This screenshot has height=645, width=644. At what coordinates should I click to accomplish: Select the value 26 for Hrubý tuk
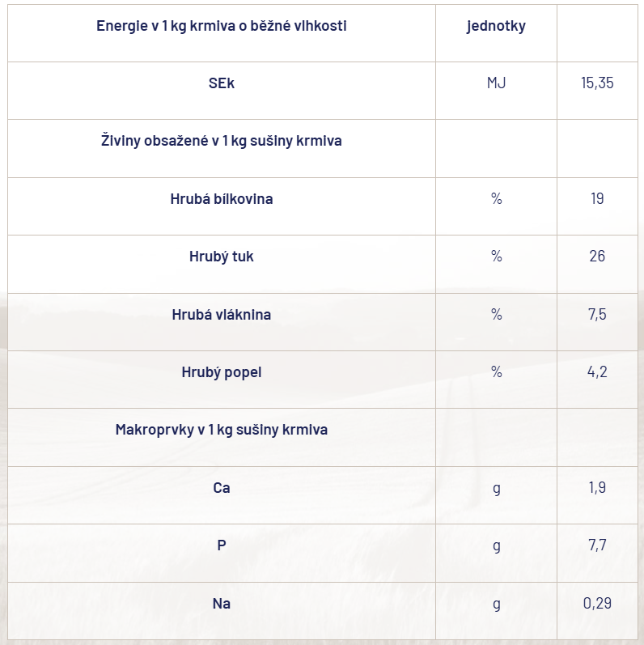pos(597,257)
